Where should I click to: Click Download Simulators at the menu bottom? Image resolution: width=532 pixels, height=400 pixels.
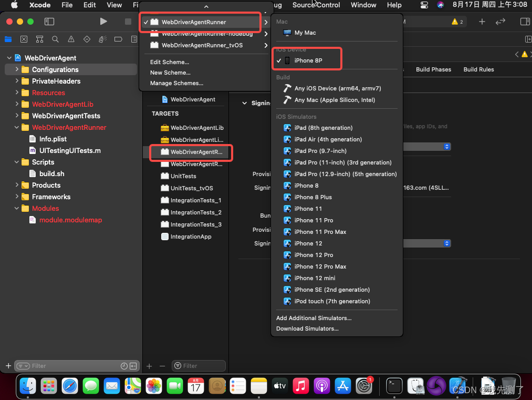coord(307,329)
